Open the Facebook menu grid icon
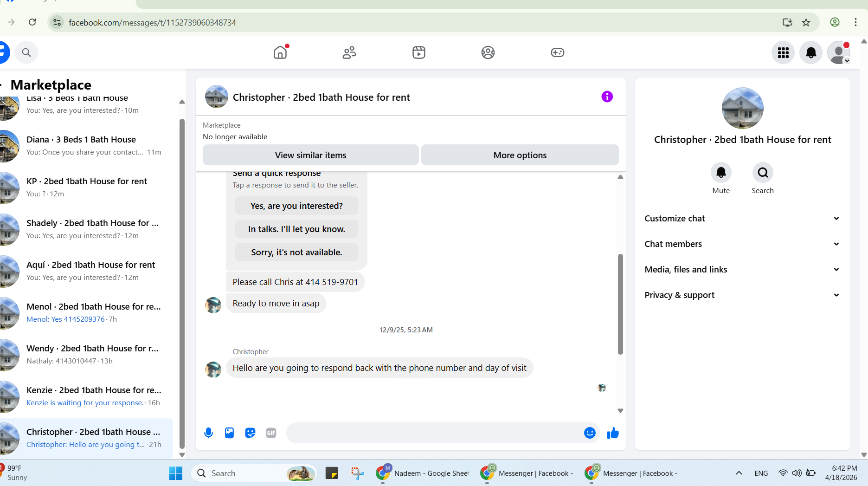Screen dimensions: 868x486 pos(783,52)
